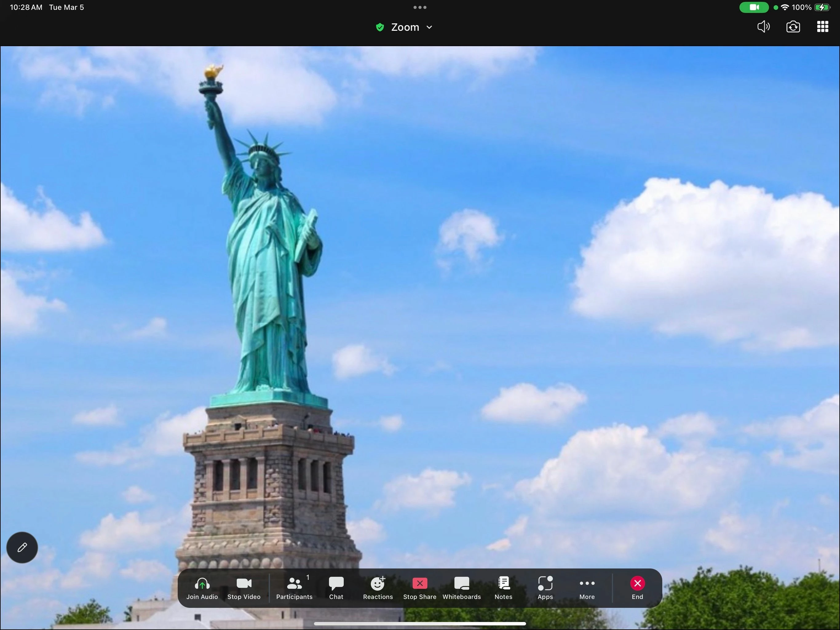Tap the Join Audio headphone icon
The height and width of the screenshot is (630, 840).
[202, 584]
